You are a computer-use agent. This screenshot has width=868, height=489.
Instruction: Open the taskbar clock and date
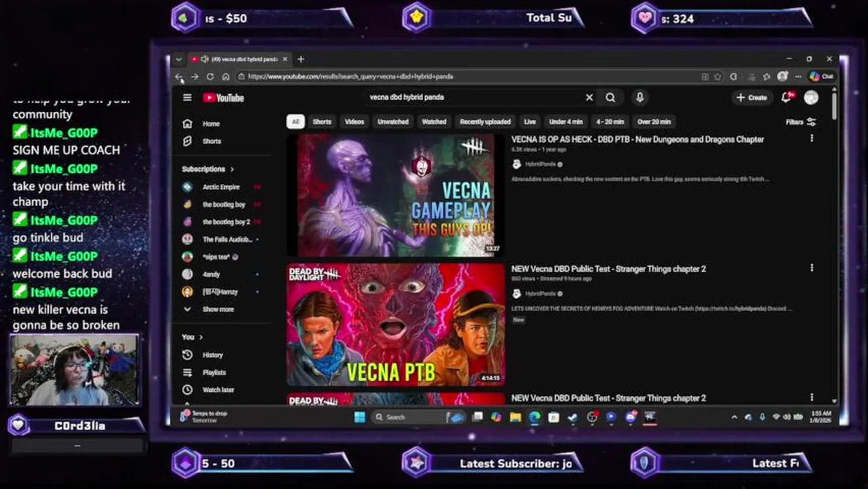pyautogui.click(x=820, y=417)
